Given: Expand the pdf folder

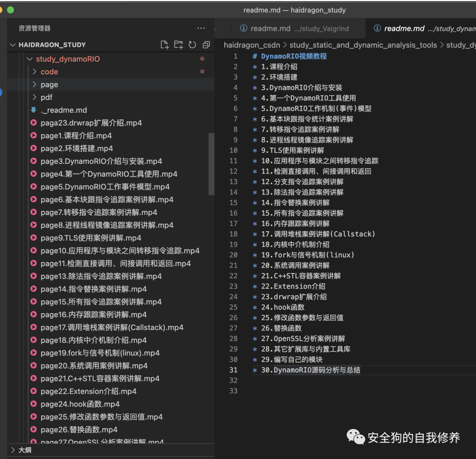Looking at the screenshot, I should pyautogui.click(x=34, y=97).
